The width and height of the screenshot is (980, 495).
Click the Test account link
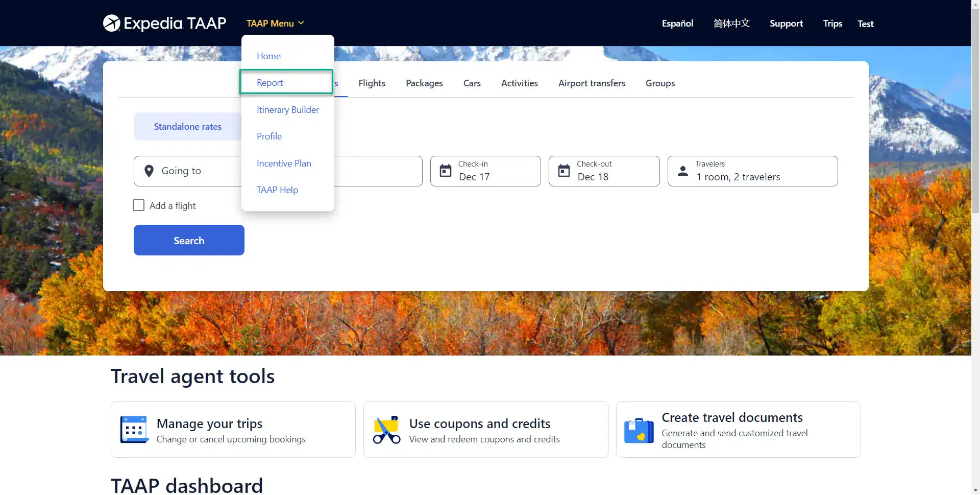point(865,24)
